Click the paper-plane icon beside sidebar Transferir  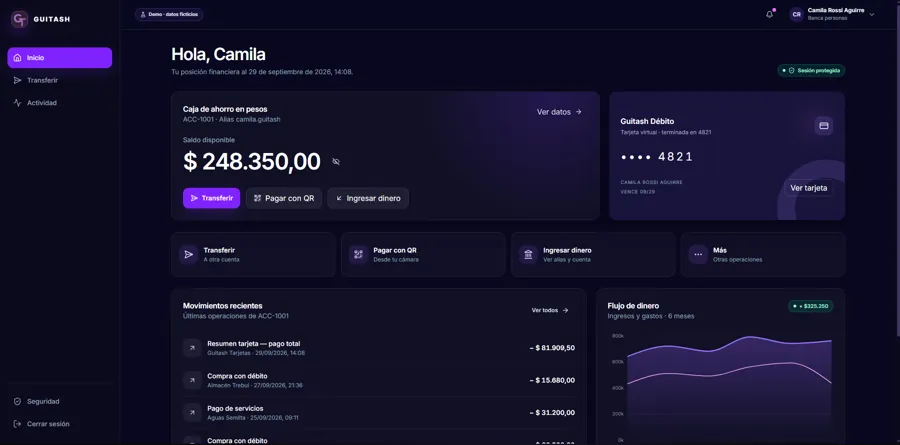pyautogui.click(x=17, y=80)
